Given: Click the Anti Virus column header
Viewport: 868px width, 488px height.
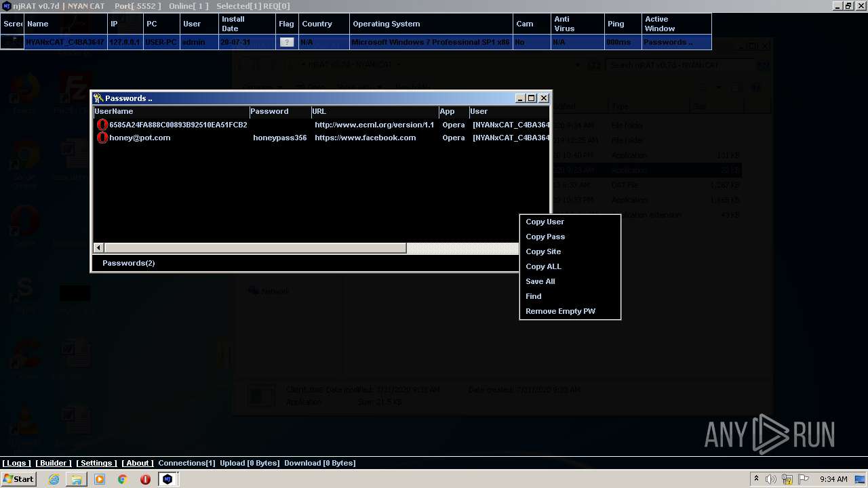Looking at the screenshot, I should click(578, 24).
